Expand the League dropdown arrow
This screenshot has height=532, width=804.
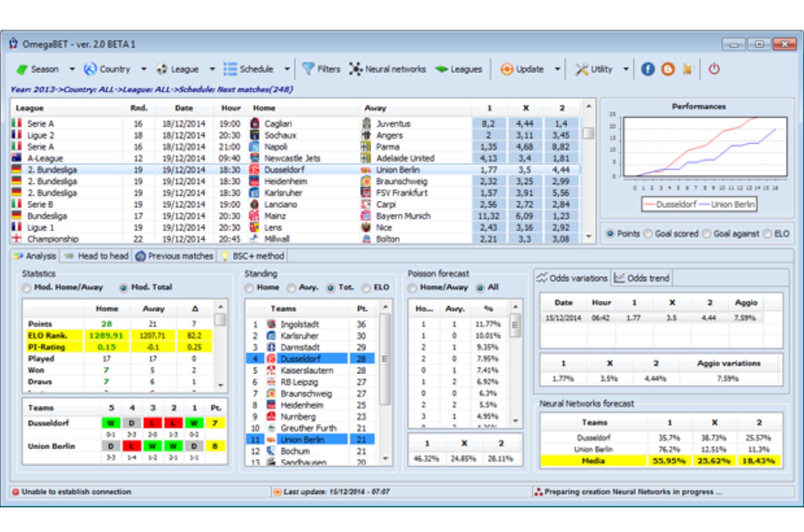212,69
